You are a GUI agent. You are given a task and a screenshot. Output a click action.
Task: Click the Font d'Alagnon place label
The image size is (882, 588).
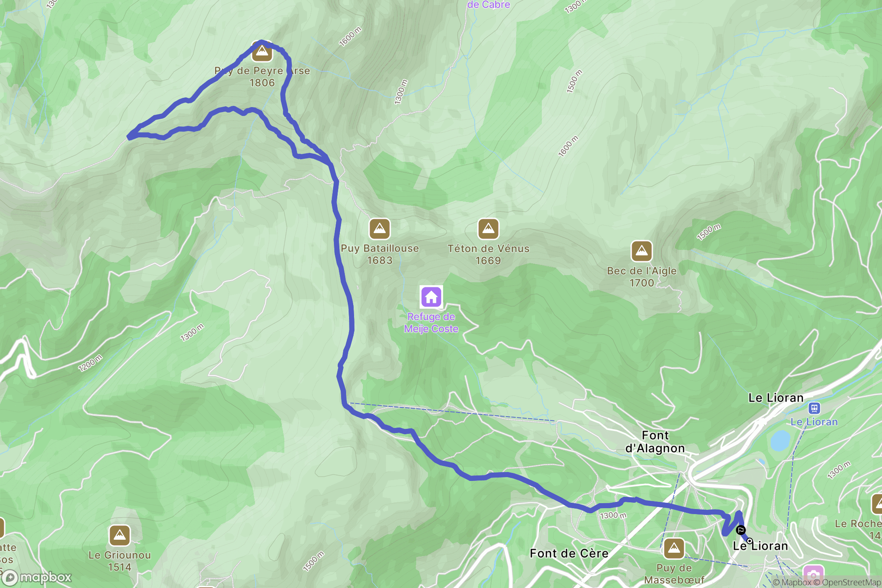tap(655, 442)
